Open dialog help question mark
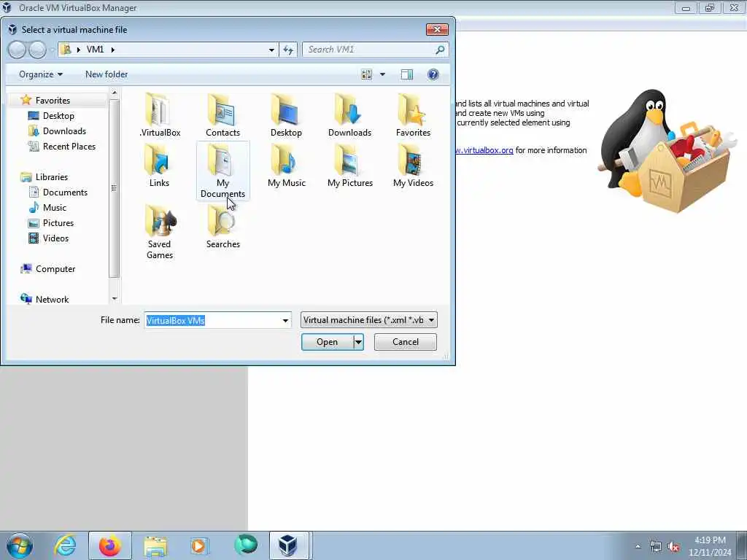 (x=433, y=74)
